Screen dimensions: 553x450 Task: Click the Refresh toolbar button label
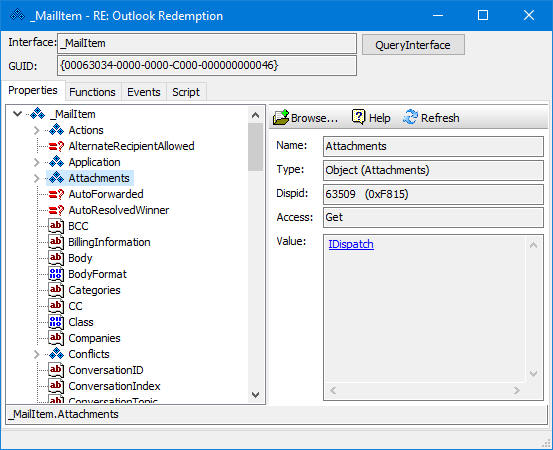pyautogui.click(x=440, y=118)
